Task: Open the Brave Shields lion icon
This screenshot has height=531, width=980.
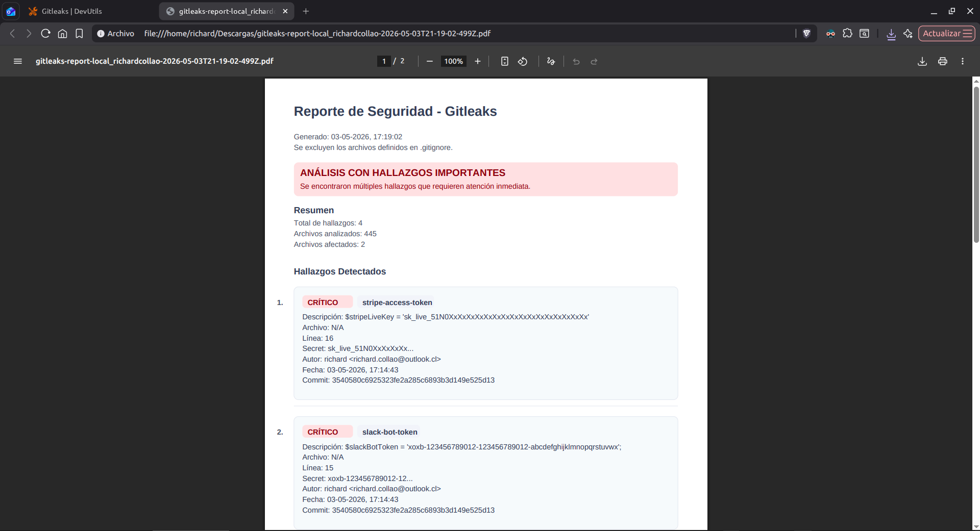Action: point(806,34)
